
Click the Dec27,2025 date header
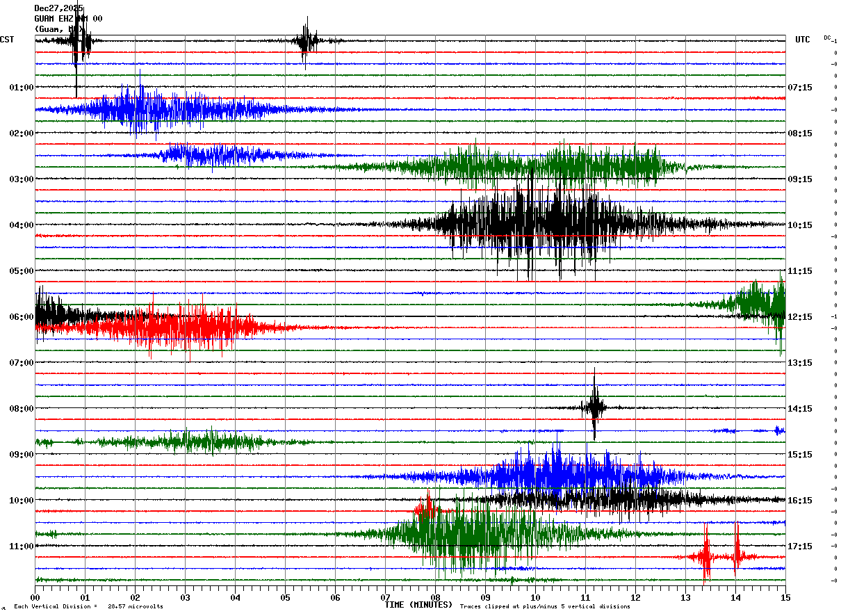[x=58, y=8]
